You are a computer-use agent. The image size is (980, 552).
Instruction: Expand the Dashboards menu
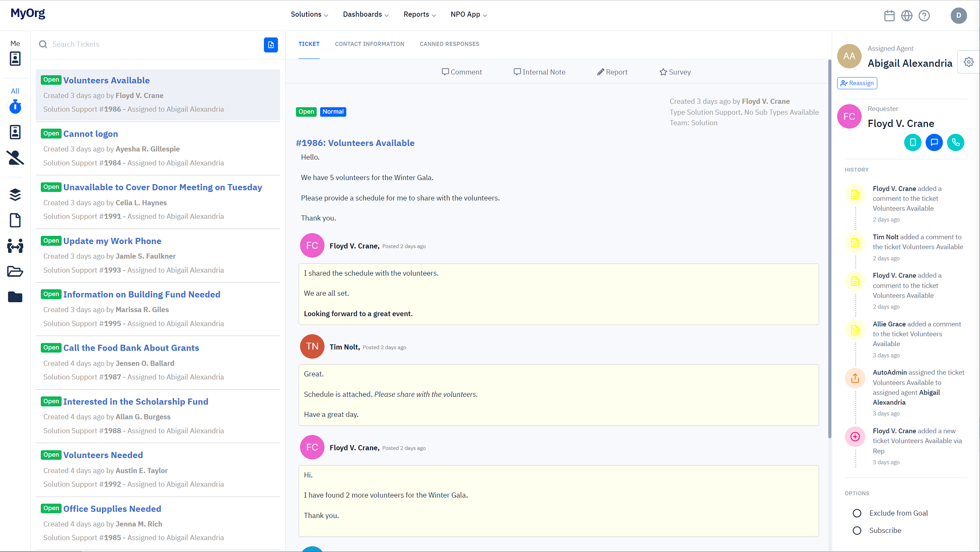pyautogui.click(x=366, y=15)
